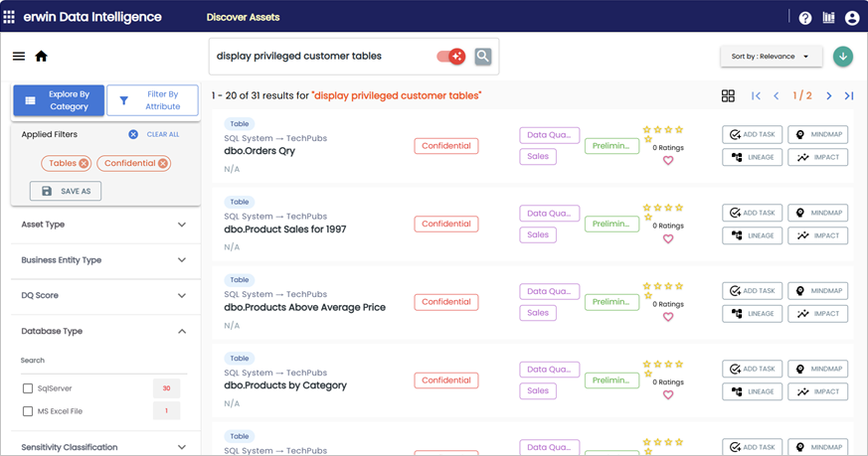The image size is (868, 456).
Task: Expand the Asset Type filter section
Action: pyautogui.click(x=181, y=225)
